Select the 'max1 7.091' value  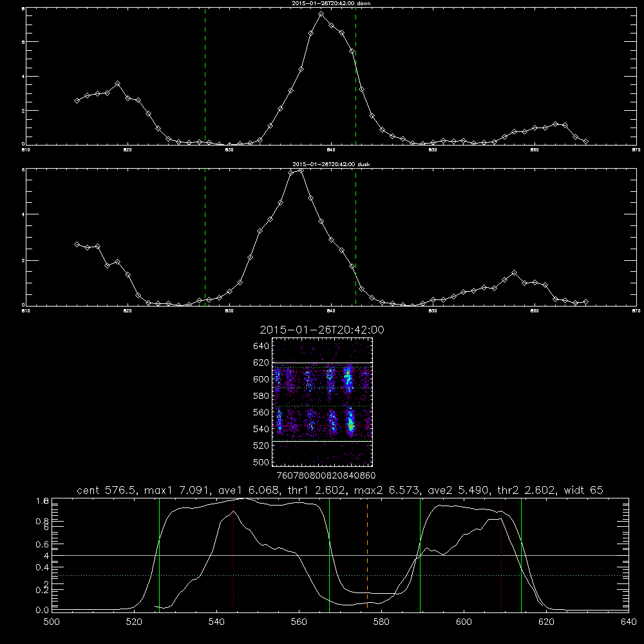[177, 490]
